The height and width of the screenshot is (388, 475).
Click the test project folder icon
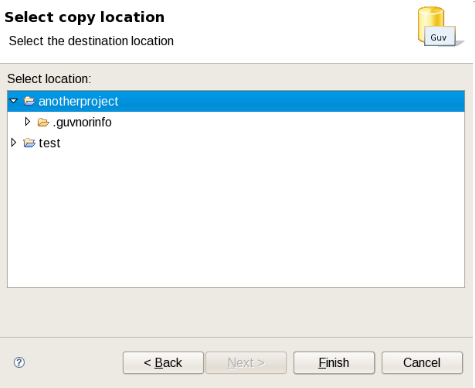click(29, 143)
